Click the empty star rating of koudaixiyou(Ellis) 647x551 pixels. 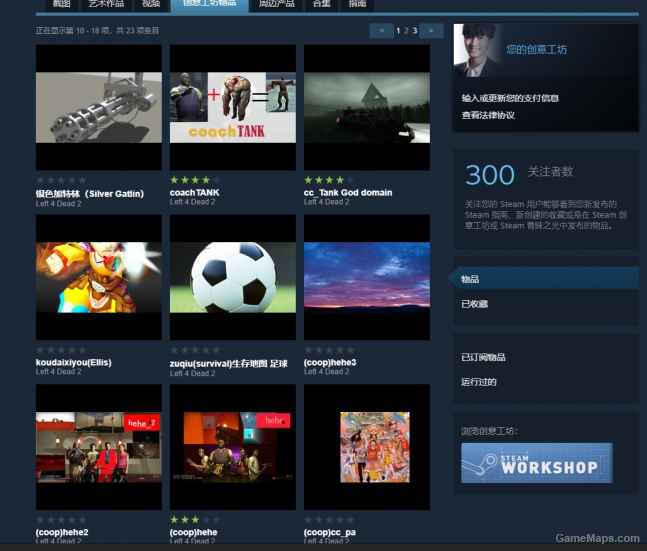(x=61, y=350)
